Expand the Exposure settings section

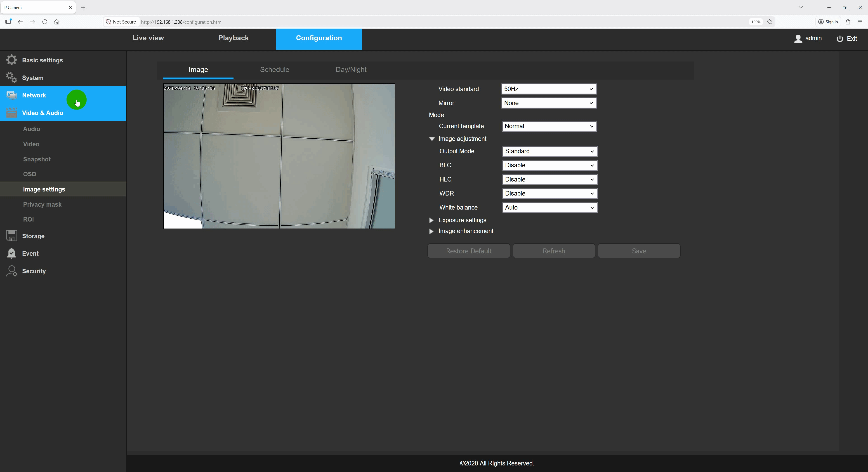pos(431,220)
